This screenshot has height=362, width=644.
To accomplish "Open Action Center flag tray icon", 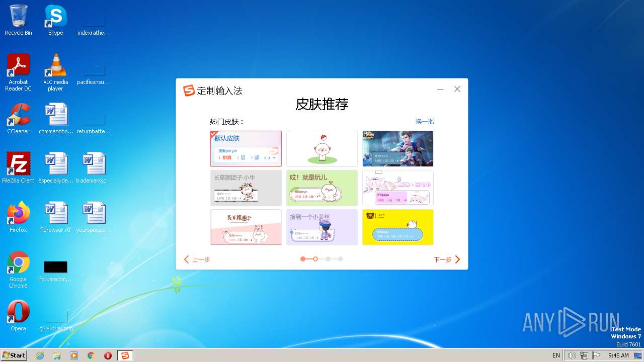I will tap(596, 355).
